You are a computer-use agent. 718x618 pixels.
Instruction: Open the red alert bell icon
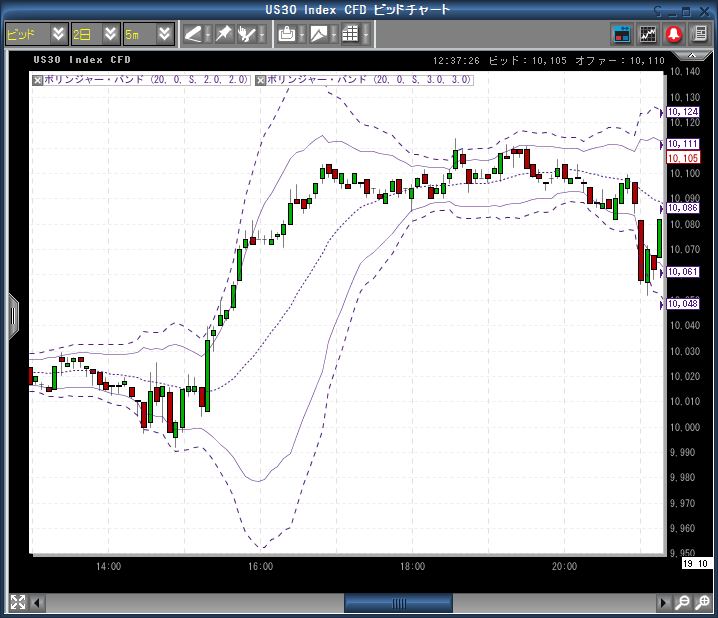[x=674, y=34]
